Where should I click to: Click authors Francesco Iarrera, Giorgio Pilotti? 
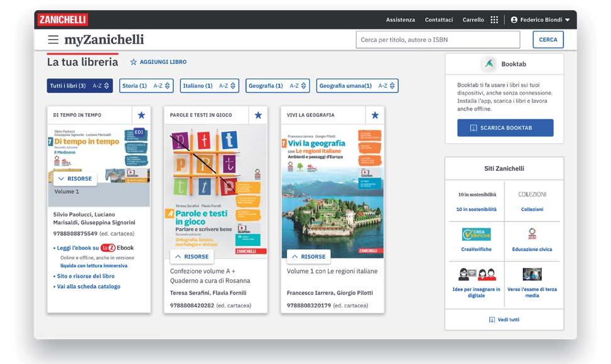330,292
